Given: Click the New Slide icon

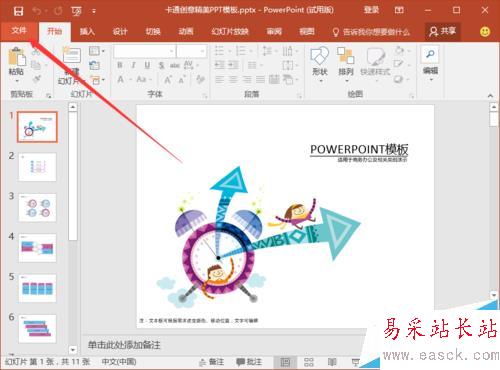Looking at the screenshot, I should (72, 55).
